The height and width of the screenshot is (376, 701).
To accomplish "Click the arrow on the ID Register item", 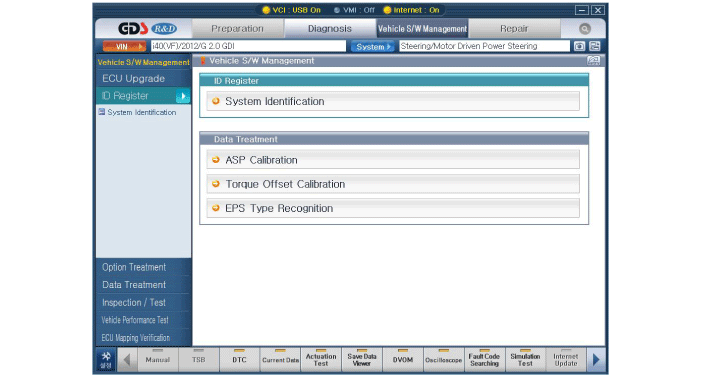I will [183, 96].
